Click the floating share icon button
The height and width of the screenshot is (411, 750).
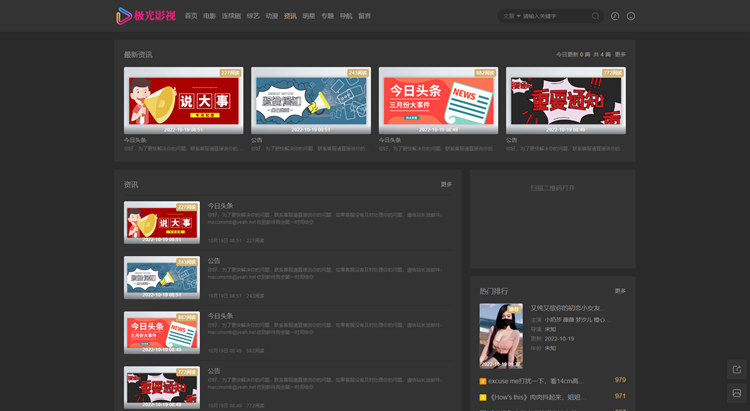click(x=736, y=369)
